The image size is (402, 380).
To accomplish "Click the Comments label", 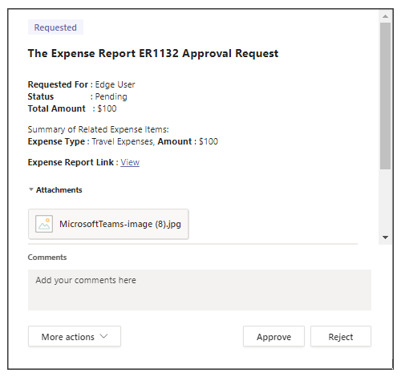I will click(47, 257).
